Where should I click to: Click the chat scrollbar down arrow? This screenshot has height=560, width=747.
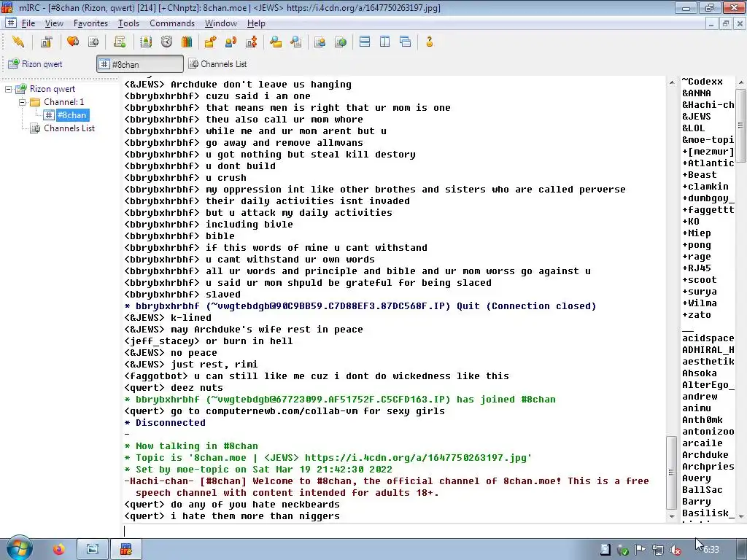672,516
